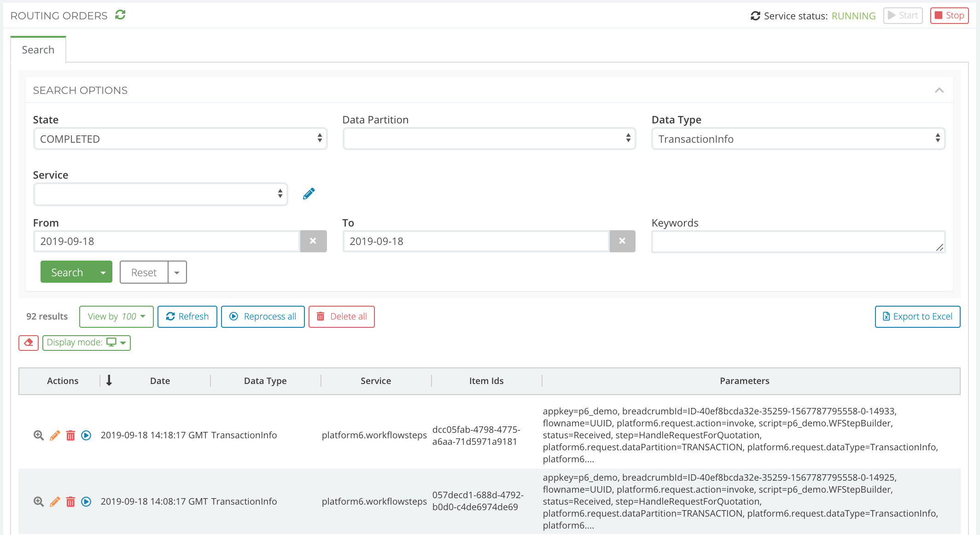
Task: Expand the View by 100 dropdown
Action: point(116,317)
